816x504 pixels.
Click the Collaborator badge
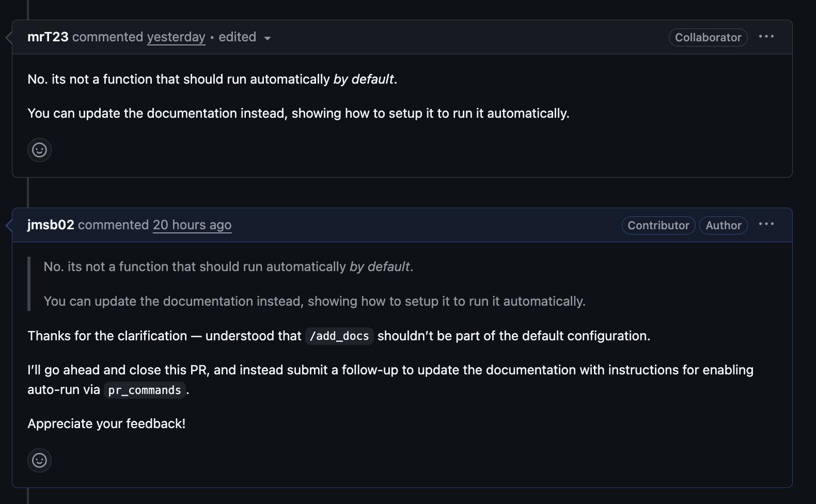pos(708,37)
